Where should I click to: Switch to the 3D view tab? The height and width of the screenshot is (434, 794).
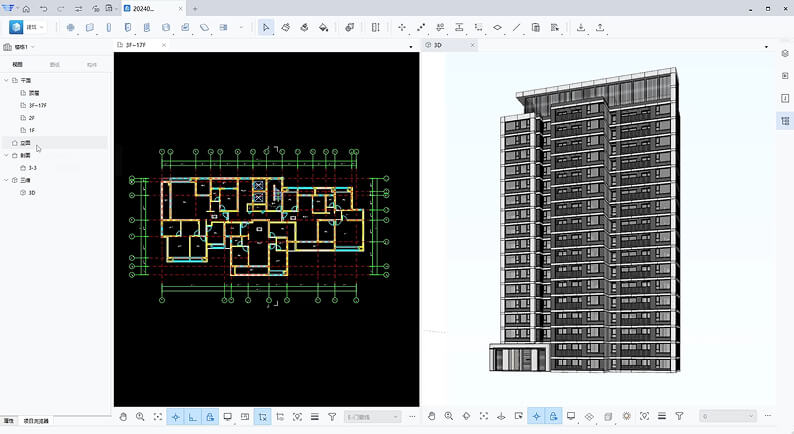click(x=435, y=46)
